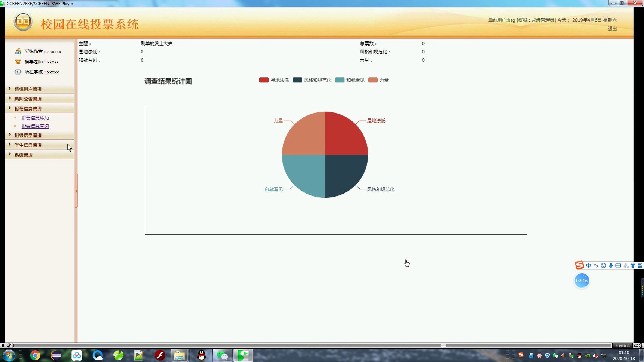Open Sogou emoji smiley panel
The width and height of the screenshot is (644, 362).
[x=603, y=265]
